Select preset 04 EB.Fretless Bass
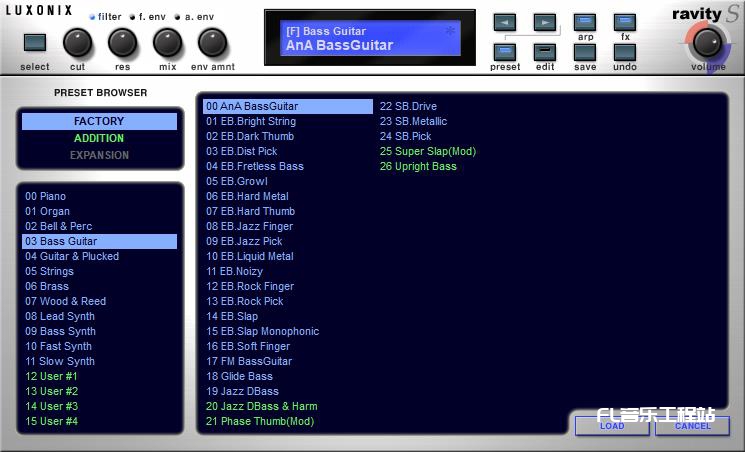This screenshot has height=452, width=745. click(288, 166)
